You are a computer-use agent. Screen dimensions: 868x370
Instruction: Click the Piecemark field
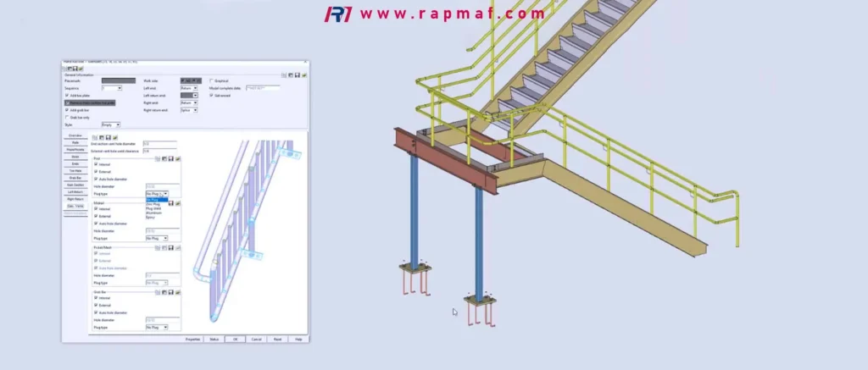click(119, 80)
